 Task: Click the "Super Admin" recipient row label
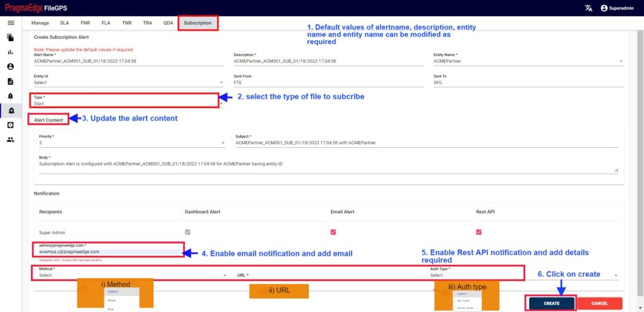52,232
